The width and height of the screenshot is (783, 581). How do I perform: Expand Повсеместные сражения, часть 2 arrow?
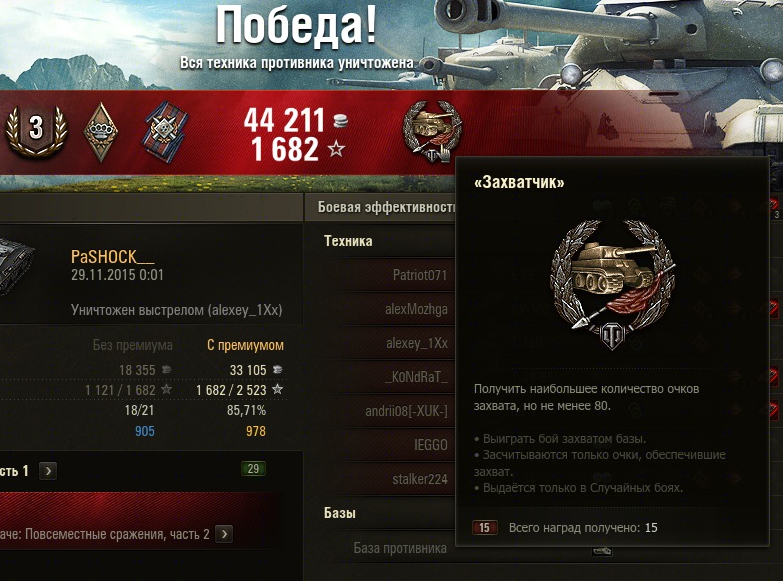[224, 534]
